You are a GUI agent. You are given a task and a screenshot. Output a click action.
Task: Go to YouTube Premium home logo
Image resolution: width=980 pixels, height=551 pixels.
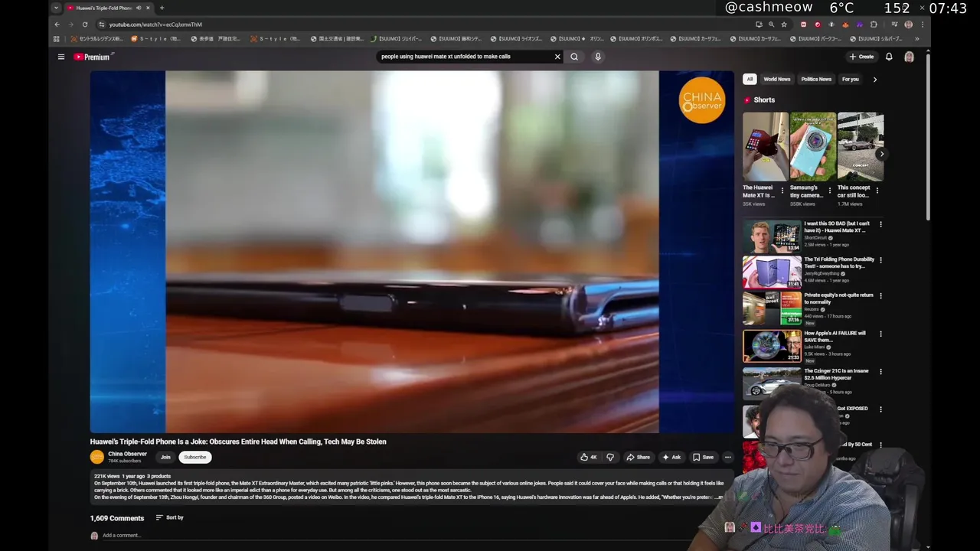93,57
